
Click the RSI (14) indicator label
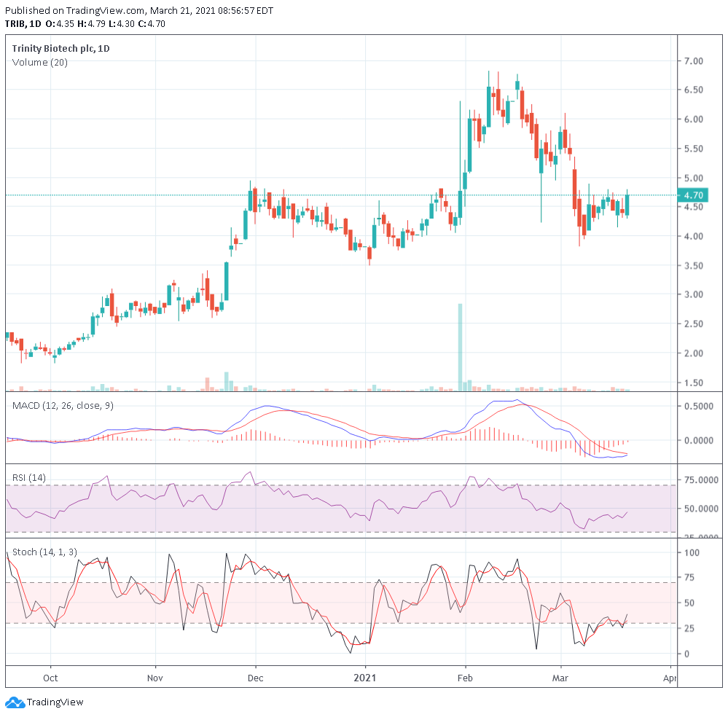click(x=29, y=477)
